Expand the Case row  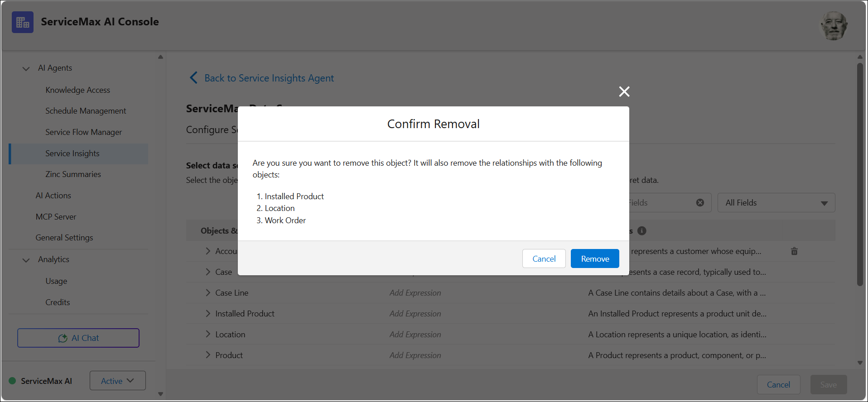point(208,272)
